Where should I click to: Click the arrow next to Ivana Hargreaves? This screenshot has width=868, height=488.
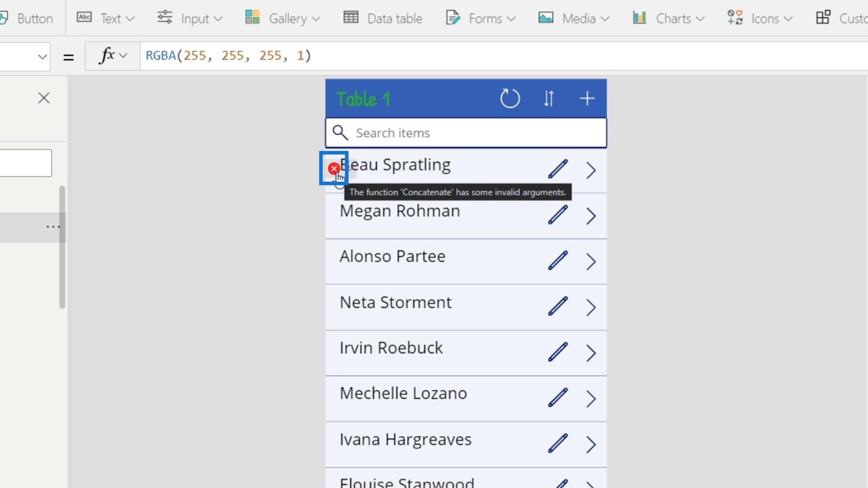591,445
